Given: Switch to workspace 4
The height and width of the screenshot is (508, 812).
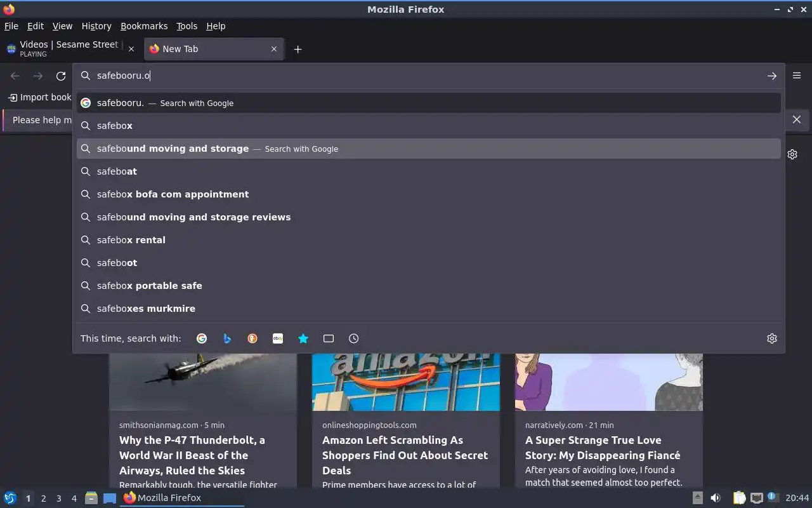Looking at the screenshot, I should (74, 498).
